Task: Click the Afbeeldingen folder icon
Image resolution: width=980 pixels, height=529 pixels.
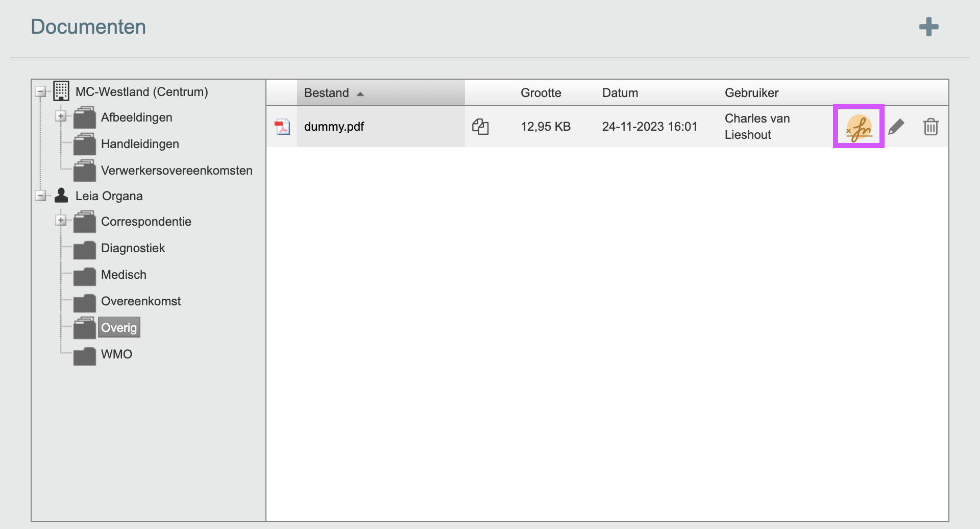Action: [x=84, y=117]
